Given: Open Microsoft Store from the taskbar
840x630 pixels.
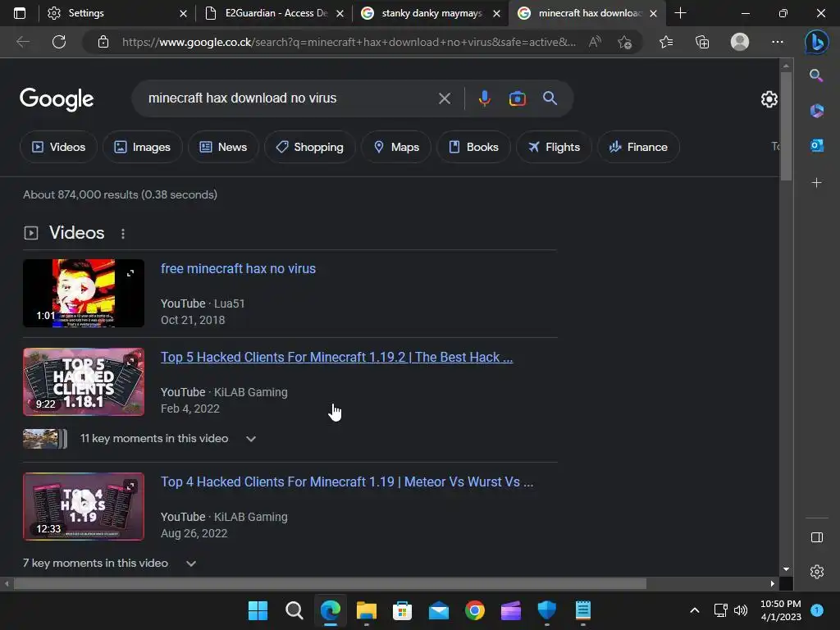Looking at the screenshot, I should [x=402, y=610].
